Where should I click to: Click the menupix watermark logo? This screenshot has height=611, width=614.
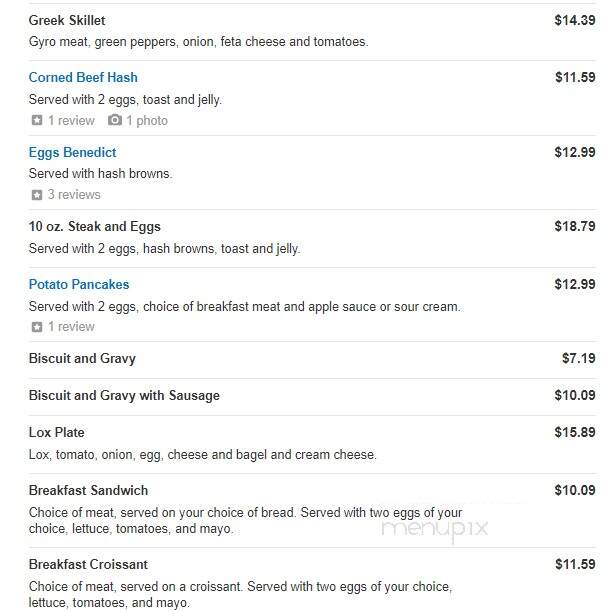[435, 529]
